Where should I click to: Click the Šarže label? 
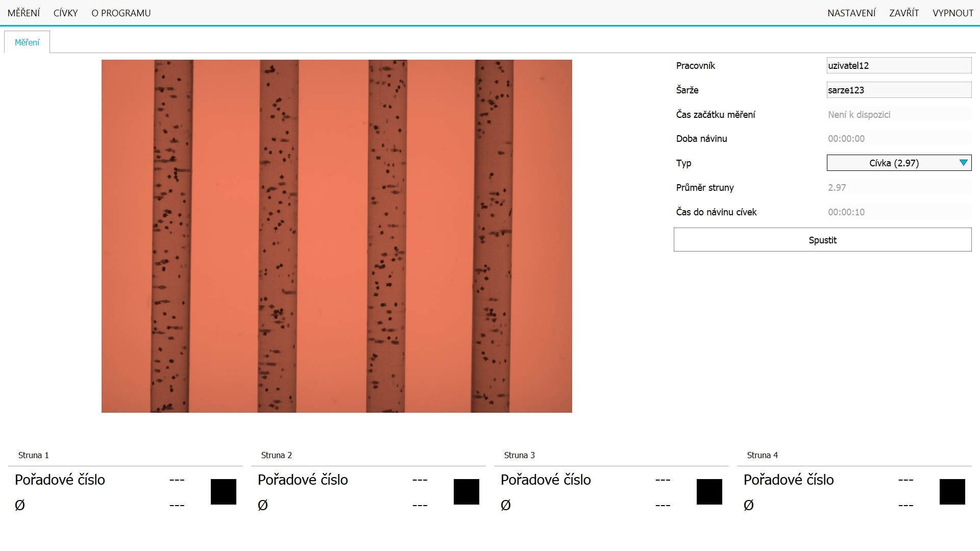tap(688, 90)
